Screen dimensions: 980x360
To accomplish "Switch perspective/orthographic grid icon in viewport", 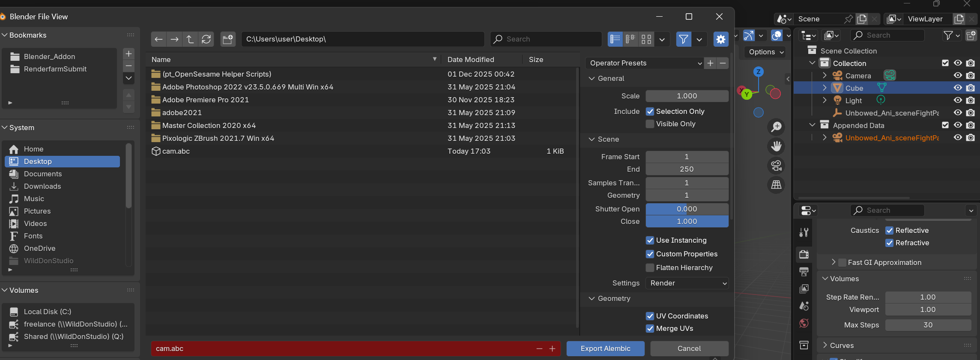I will click(776, 185).
